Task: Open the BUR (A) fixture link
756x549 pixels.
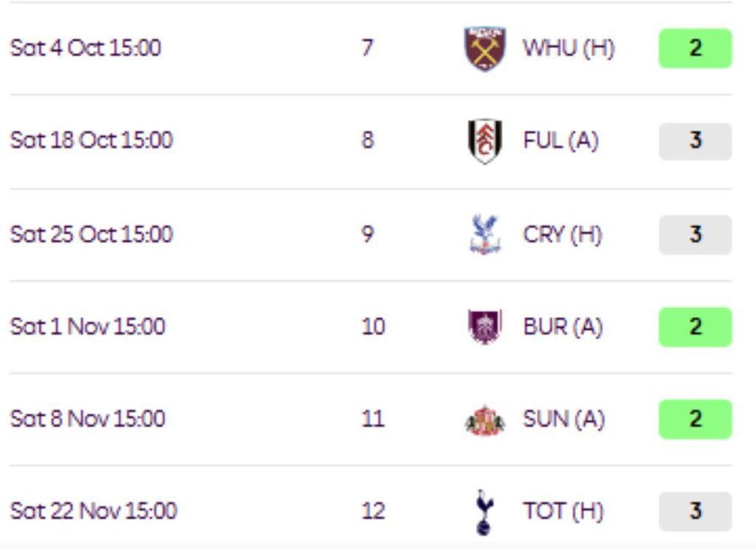Action: tap(563, 327)
